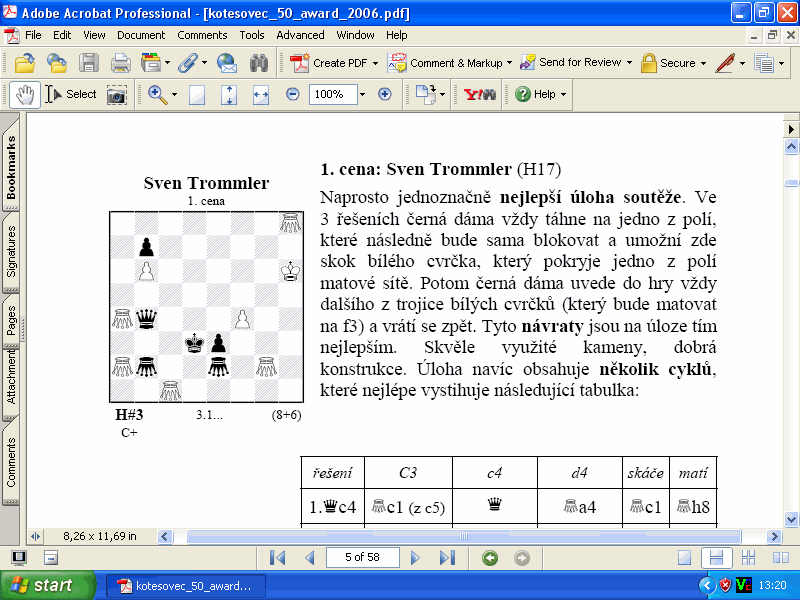
Task: Open the File menu
Action: (x=33, y=35)
